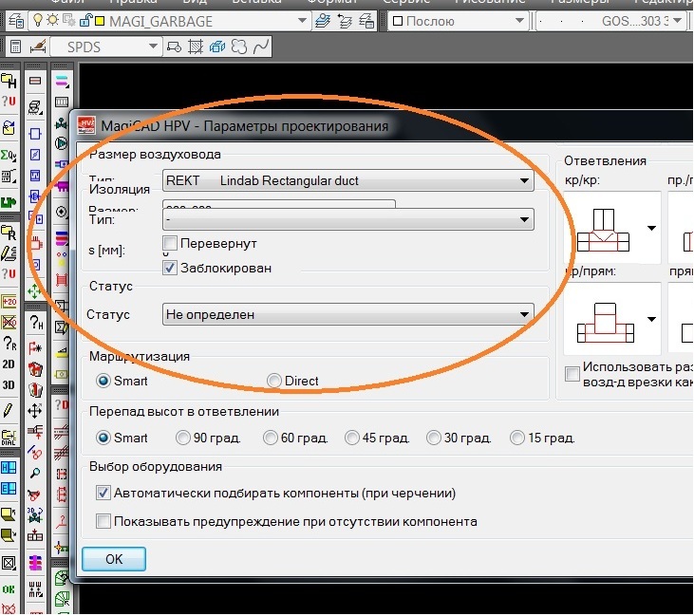Screen dimensions: 694x616
Task: Click the layer on/off lightbulb icon
Action: tap(39, 20)
